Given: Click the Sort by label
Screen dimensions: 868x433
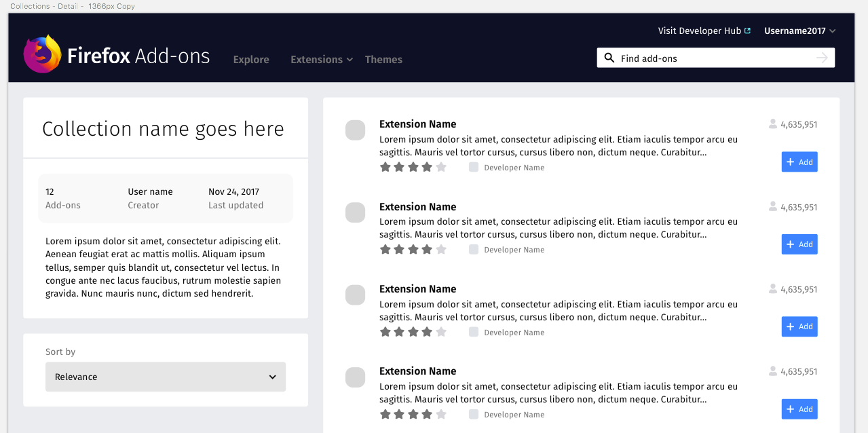Looking at the screenshot, I should tap(60, 352).
